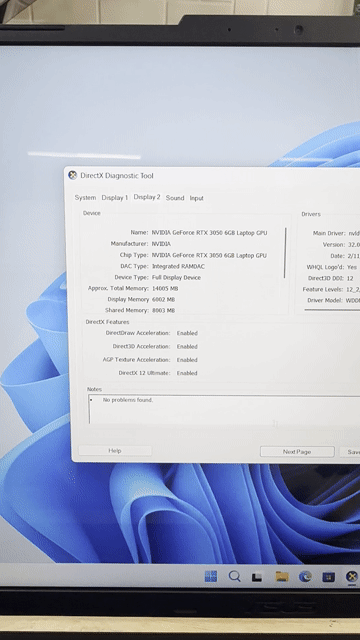360x640 pixels.
Task: Click the Help button
Action: [115, 451]
